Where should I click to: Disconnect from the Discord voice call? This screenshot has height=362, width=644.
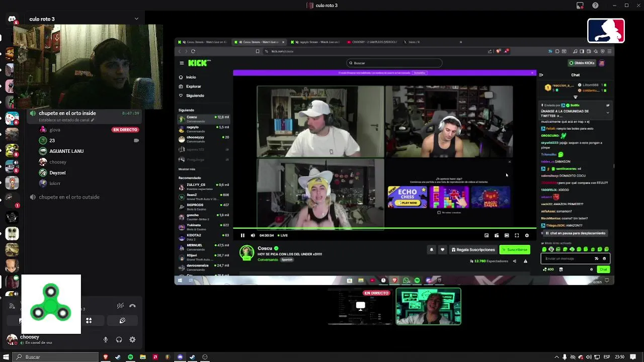(x=132, y=306)
